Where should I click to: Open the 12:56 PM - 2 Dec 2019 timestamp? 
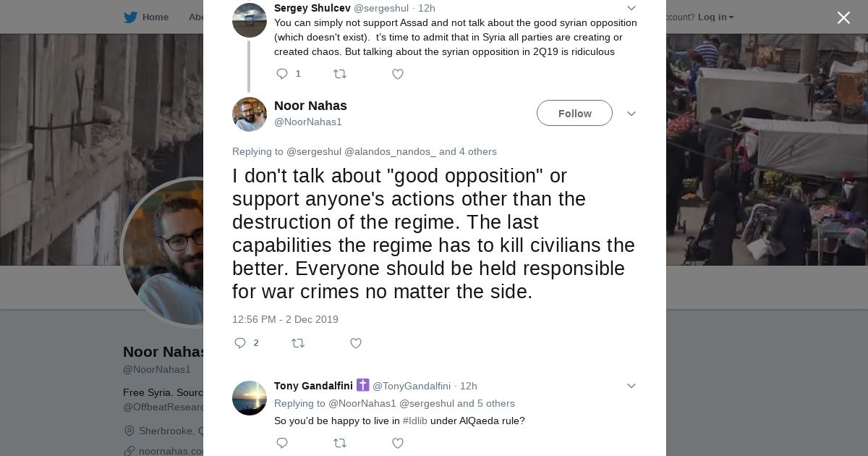pyautogui.click(x=285, y=319)
